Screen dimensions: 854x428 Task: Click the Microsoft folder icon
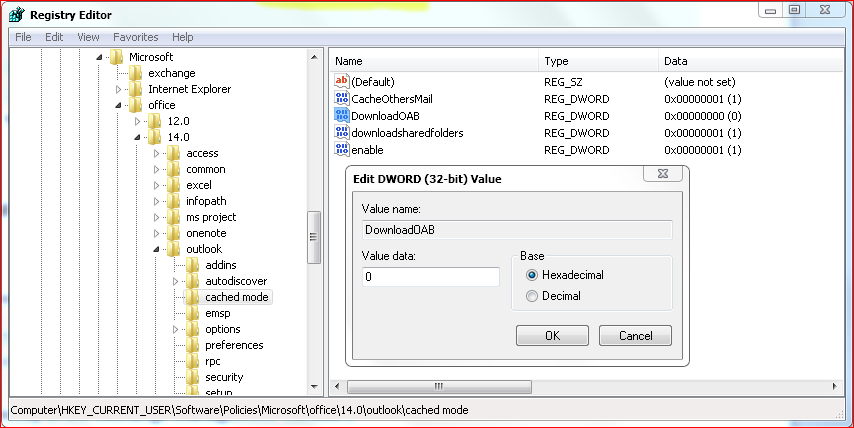click(117, 57)
